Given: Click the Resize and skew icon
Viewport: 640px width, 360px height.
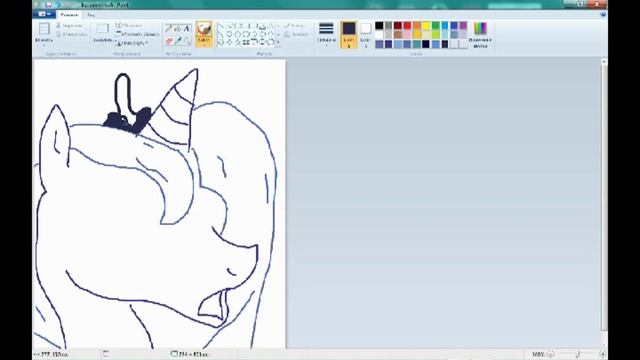Looking at the screenshot, I should 119,34.
